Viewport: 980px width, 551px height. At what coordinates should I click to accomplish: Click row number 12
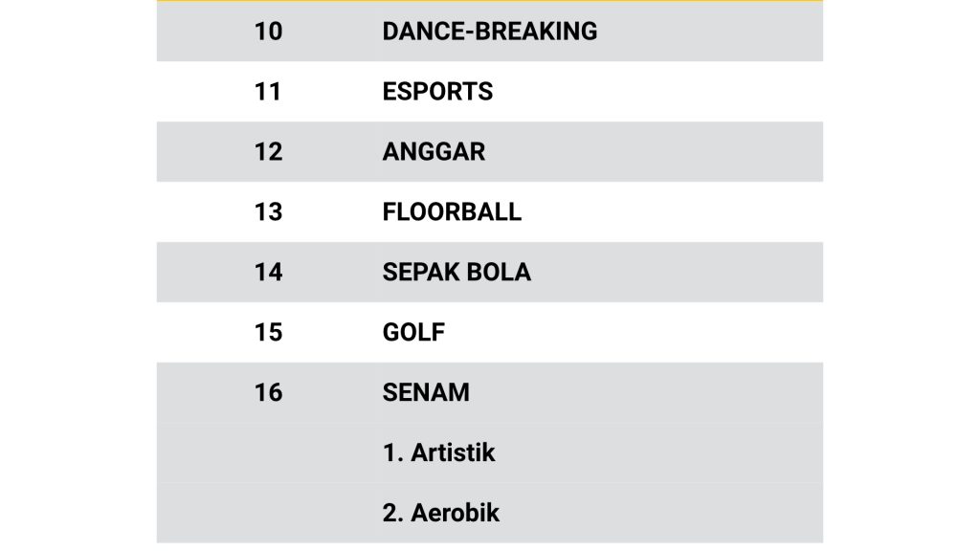[268, 152]
